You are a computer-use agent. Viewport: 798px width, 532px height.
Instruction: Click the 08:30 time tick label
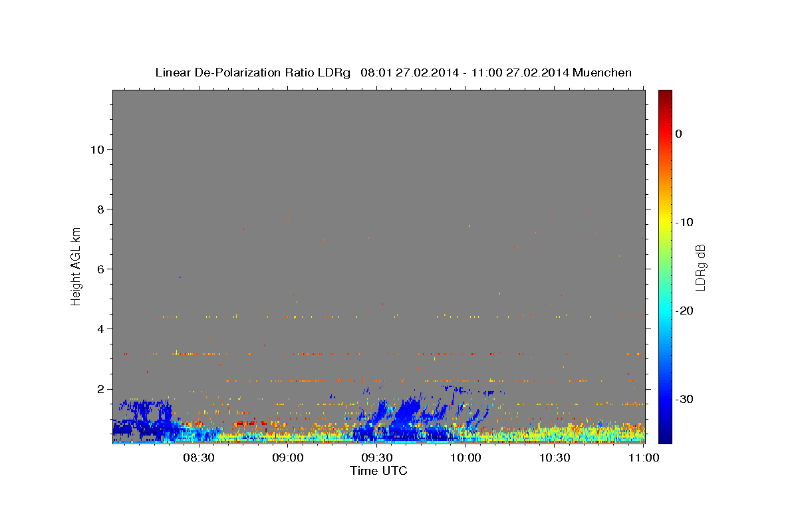pos(198,458)
